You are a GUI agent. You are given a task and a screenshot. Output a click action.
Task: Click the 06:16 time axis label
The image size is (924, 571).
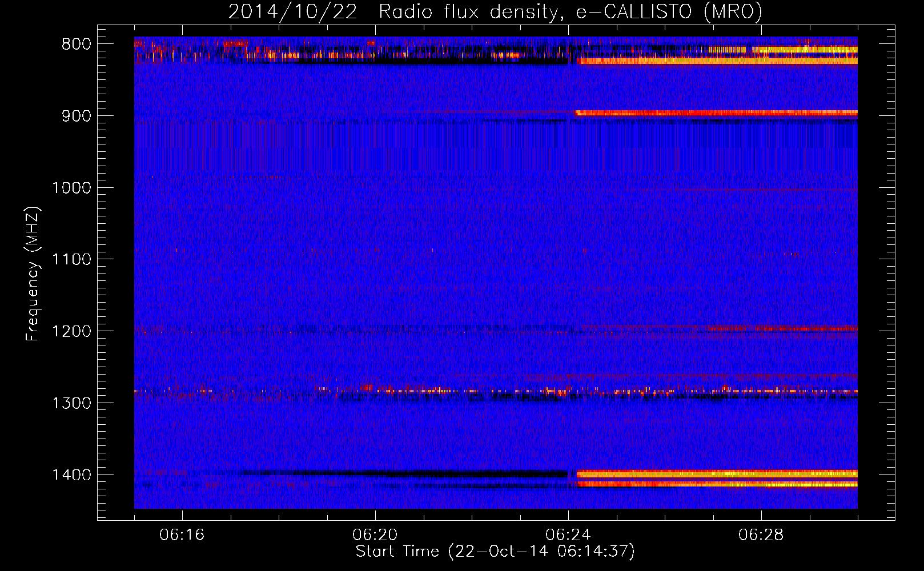coord(182,535)
